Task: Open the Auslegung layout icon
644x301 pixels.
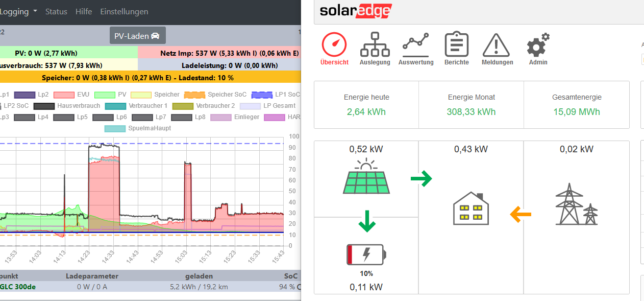Action: (375, 45)
